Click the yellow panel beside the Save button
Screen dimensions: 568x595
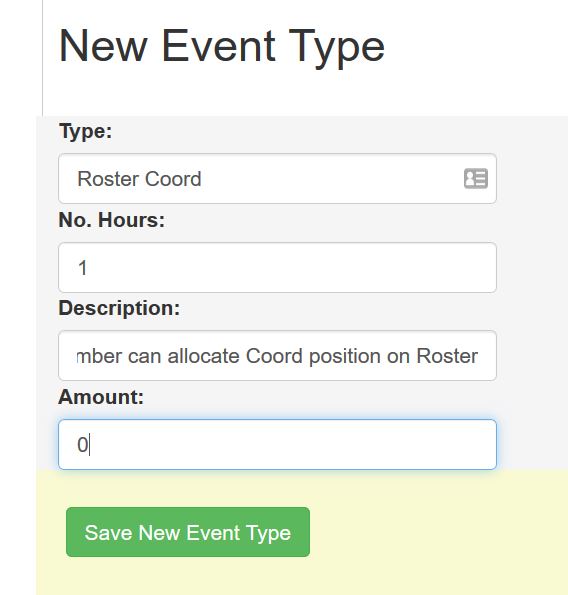[x=436, y=531]
